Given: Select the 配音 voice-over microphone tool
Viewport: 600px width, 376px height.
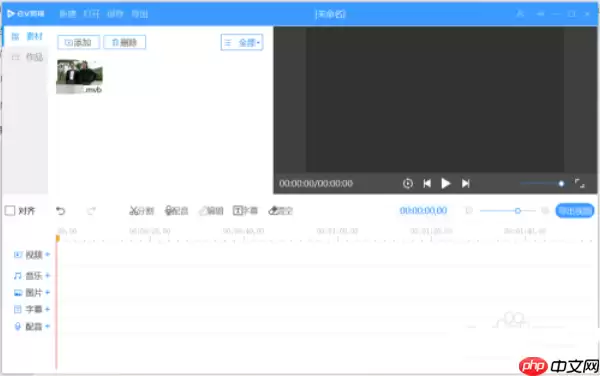Looking at the screenshot, I should point(176,211).
